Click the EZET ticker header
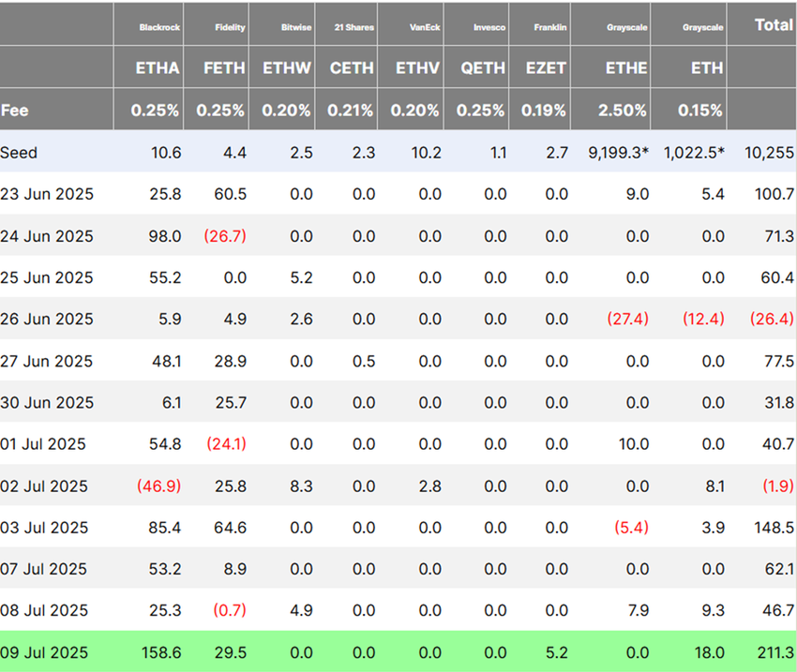 (x=546, y=68)
